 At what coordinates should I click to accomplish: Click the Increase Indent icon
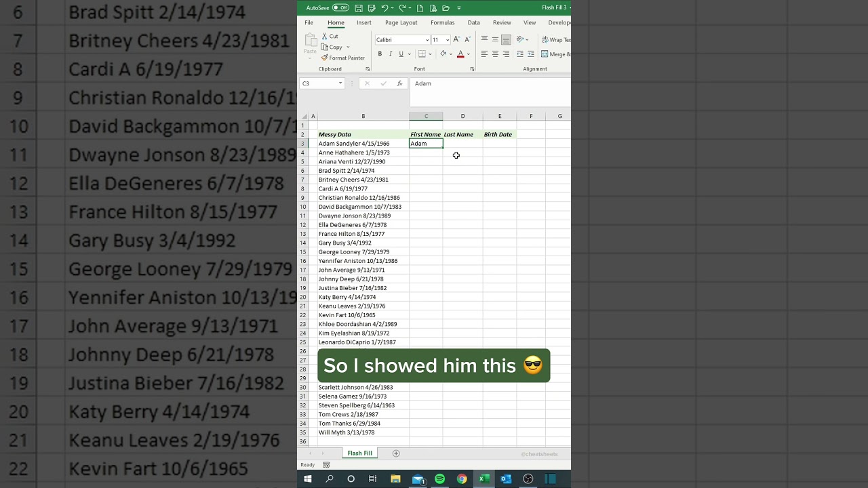click(x=531, y=54)
